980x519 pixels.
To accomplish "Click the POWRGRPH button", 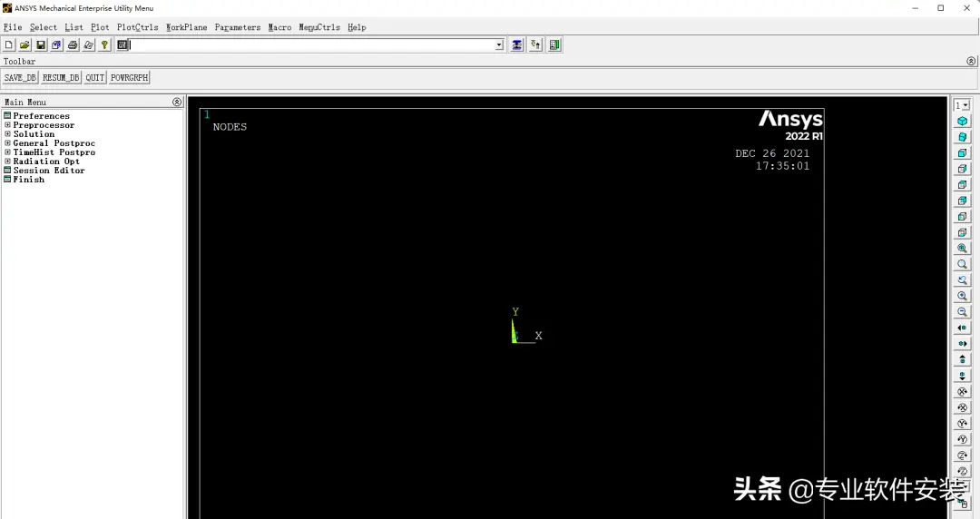I will (130, 77).
